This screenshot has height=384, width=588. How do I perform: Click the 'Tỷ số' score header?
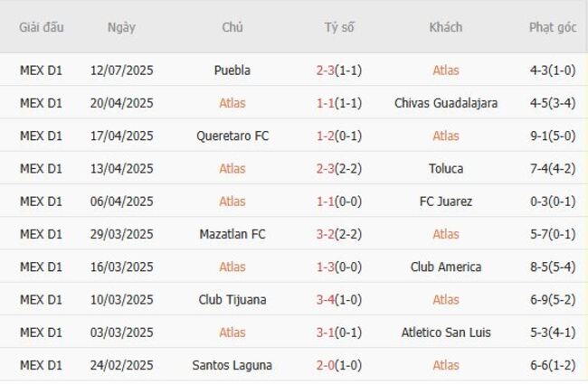click(x=339, y=27)
